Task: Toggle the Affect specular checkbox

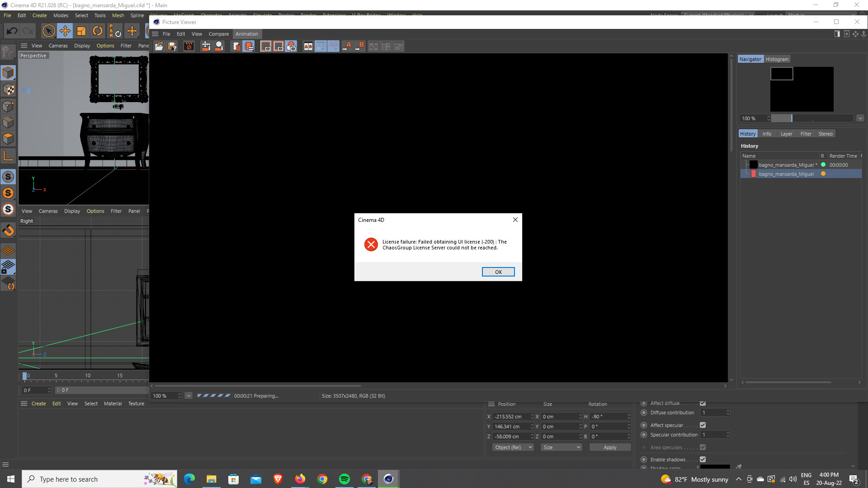Action: pos(703,425)
